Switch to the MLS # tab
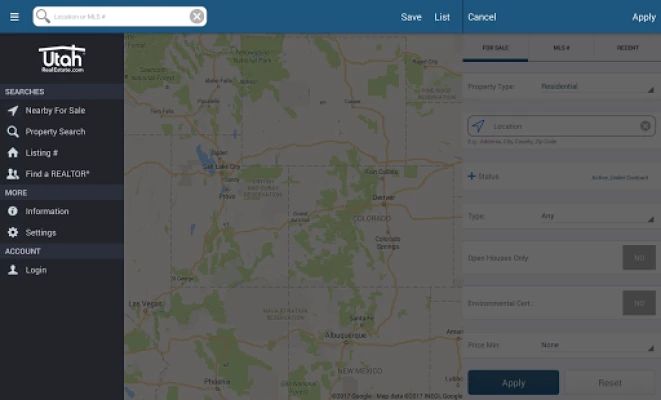 561,48
